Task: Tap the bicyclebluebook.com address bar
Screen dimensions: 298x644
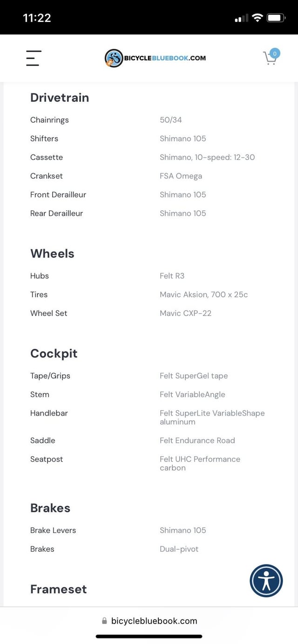Action: click(149, 621)
